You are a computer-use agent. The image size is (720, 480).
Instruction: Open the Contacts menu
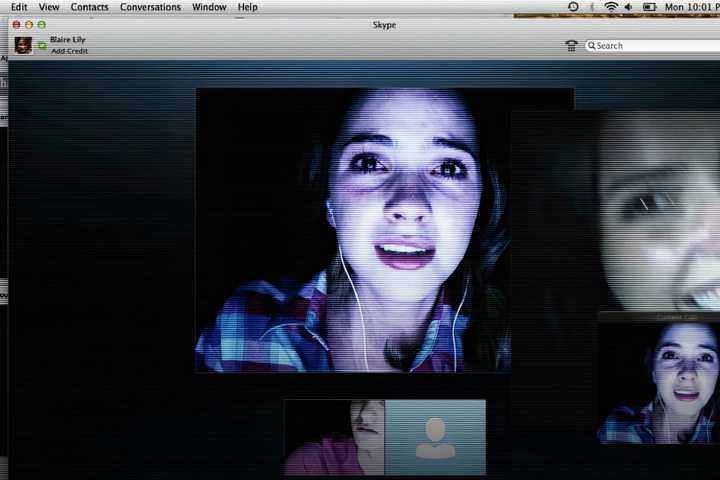point(89,7)
